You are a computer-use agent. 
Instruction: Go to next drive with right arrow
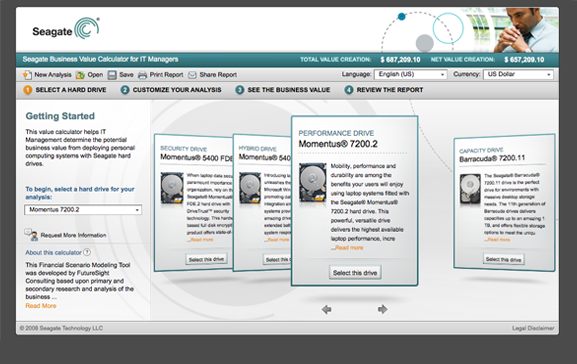[x=383, y=310]
